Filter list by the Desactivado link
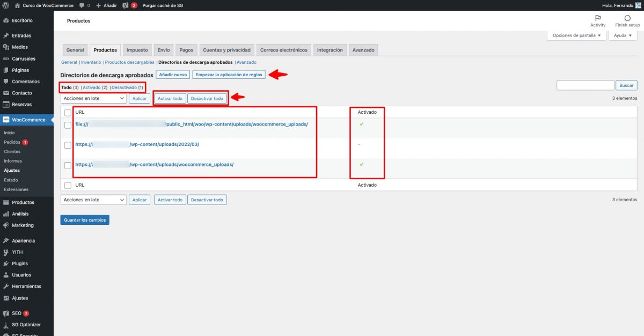 point(124,87)
